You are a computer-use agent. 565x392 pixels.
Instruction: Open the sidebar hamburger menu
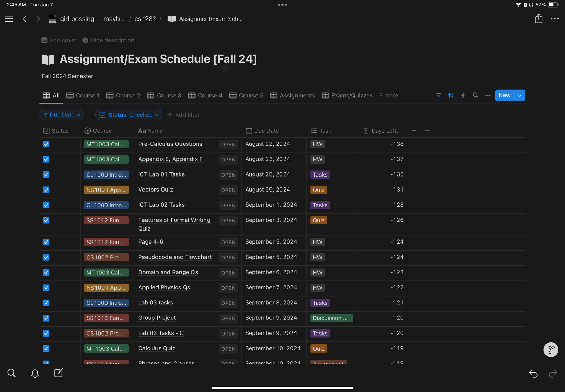[x=9, y=19]
